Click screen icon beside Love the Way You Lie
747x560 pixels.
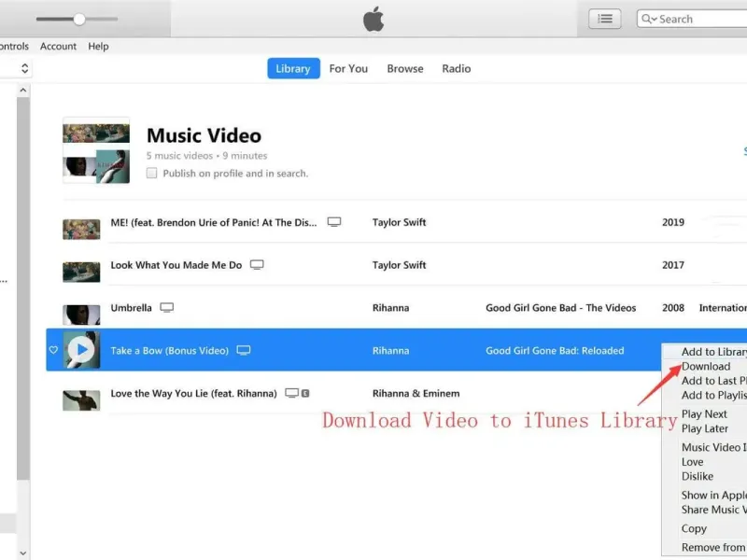[291, 393]
